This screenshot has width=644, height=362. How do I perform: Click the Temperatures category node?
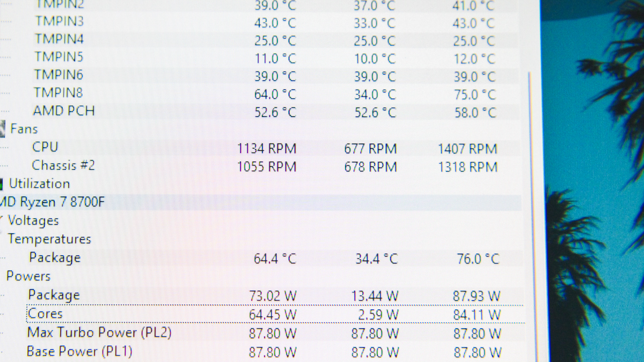pos(49,239)
